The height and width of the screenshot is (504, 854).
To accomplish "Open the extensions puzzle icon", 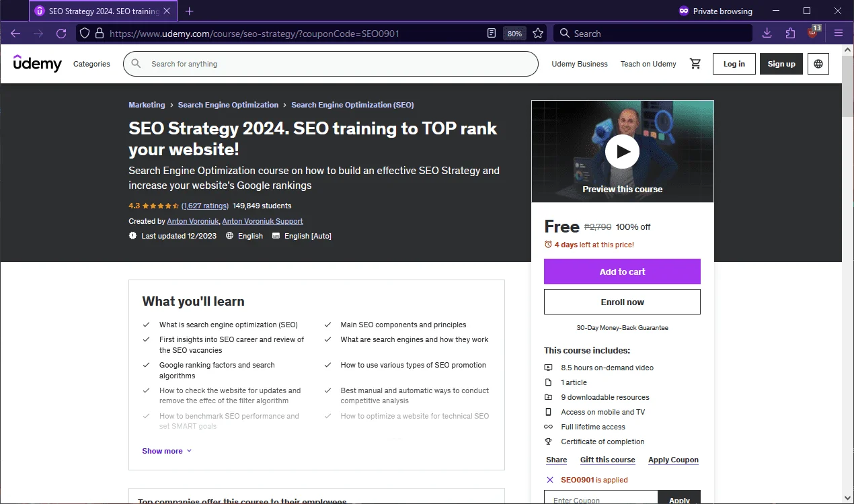I will tap(790, 33).
